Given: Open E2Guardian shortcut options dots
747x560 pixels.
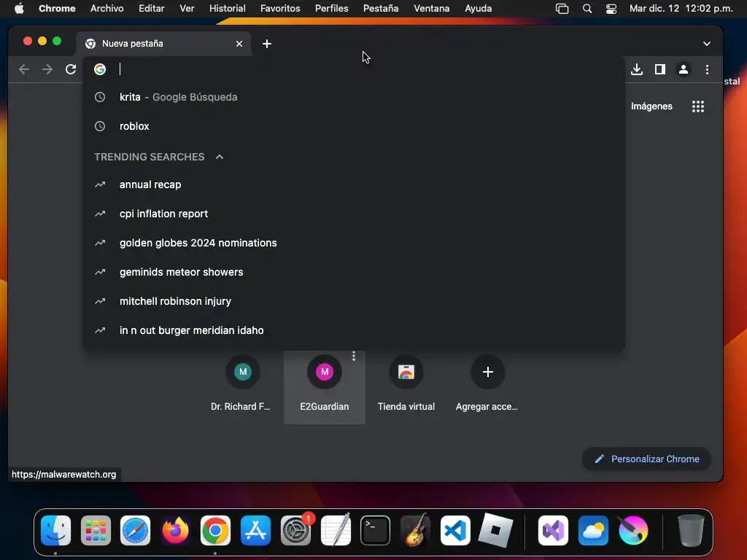Looking at the screenshot, I should pos(354,356).
